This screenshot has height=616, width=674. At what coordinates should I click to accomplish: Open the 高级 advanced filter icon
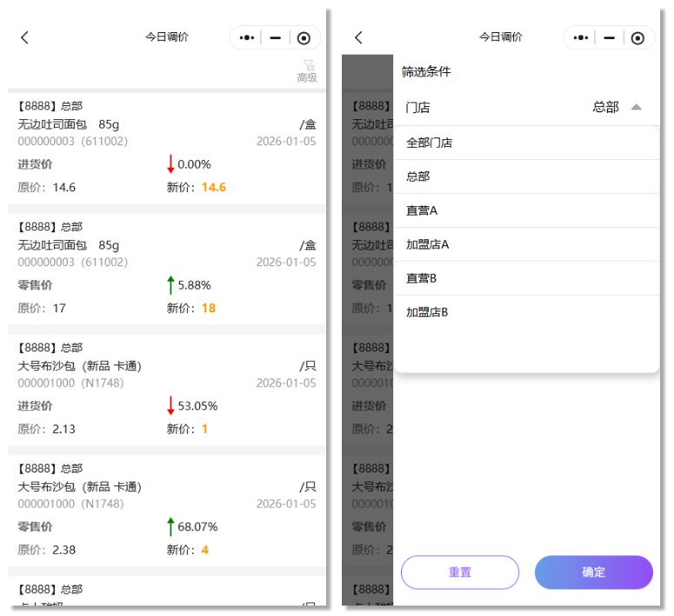click(308, 70)
